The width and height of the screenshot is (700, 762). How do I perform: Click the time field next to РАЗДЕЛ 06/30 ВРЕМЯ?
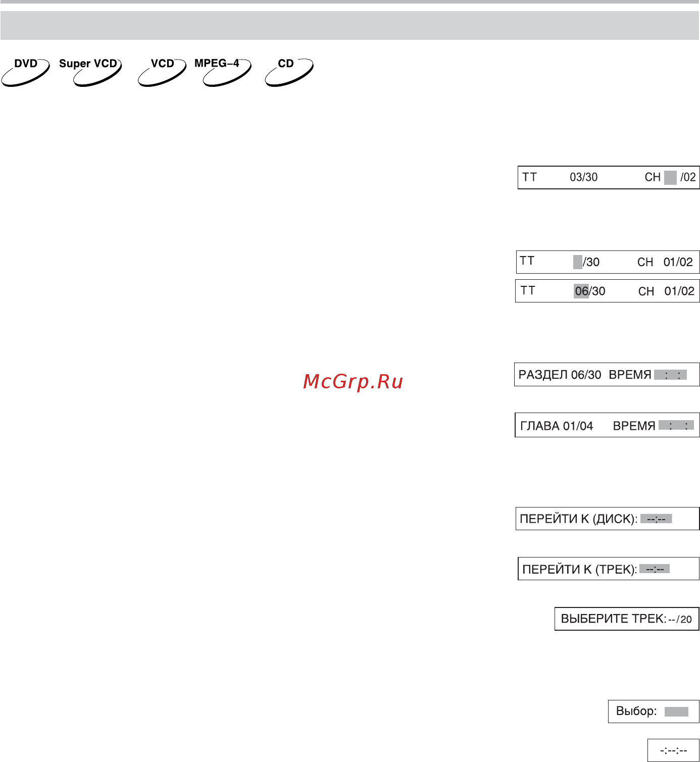[670, 375]
